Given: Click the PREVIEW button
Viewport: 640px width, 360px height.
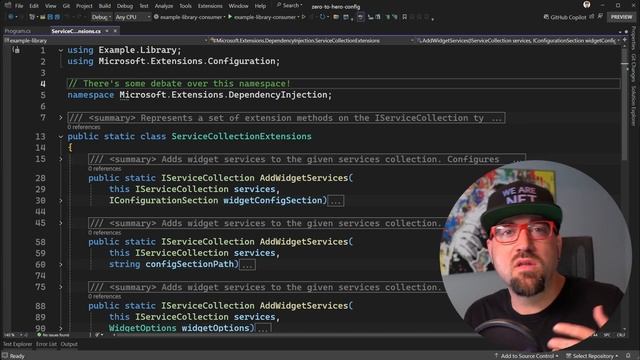Looking at the screenshot, I should pos(621,17).
